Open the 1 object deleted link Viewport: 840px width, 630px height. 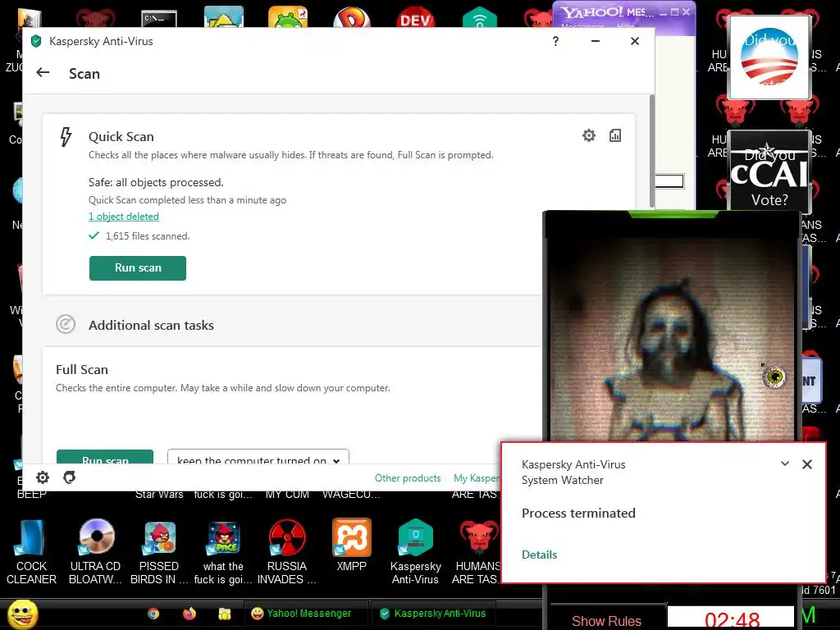[124, 217]
